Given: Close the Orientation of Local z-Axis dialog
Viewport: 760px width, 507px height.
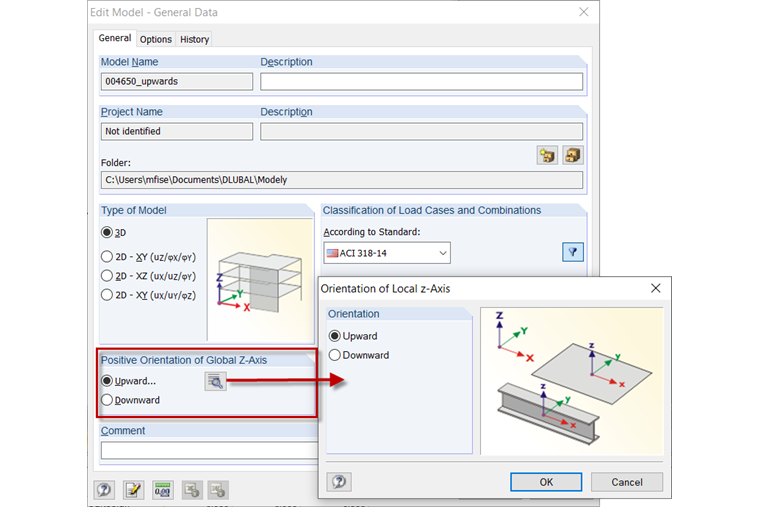Looking at the screenshot, I should point(655,288).
